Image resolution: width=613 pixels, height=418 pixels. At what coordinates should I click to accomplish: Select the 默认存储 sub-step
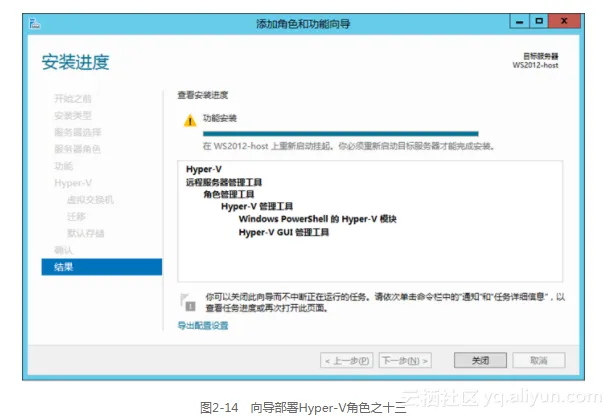[x=86, y=233]
